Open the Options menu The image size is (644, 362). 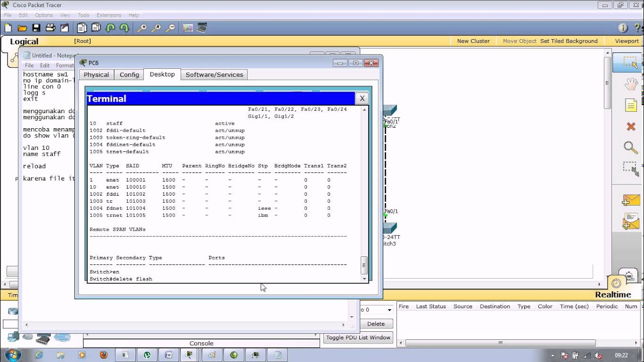point(44,15)
